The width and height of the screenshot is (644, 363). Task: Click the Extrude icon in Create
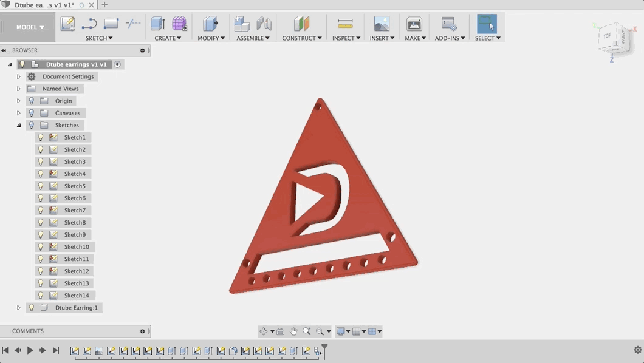[158, 24]
